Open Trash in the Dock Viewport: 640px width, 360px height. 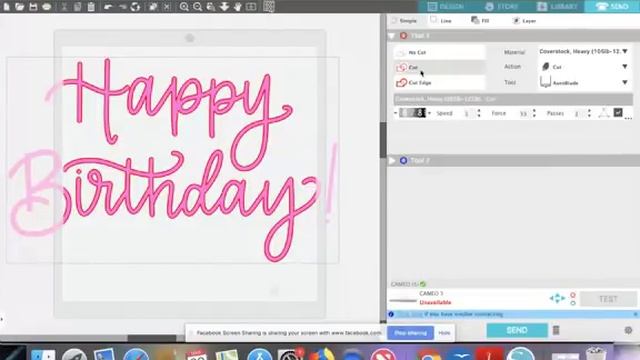(596, 353)
